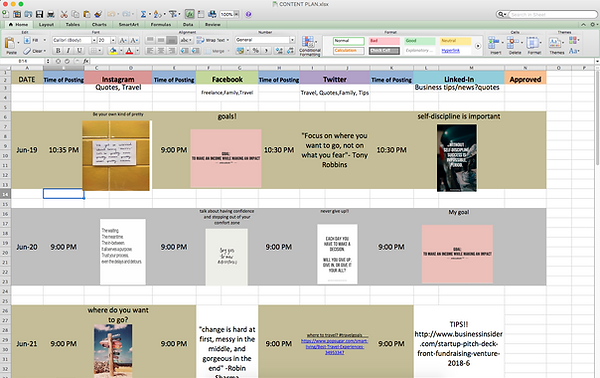Collapse the ribbon with chevron arrow
600x378 pixels.
click(583, 24)
